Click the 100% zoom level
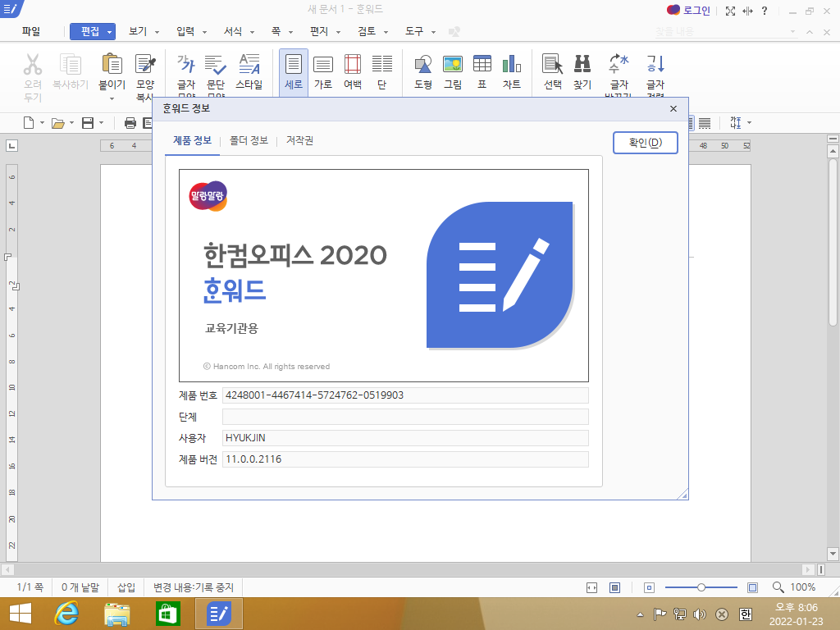Image resolution: width=840 pixels, height=630 pixels. 802,587
